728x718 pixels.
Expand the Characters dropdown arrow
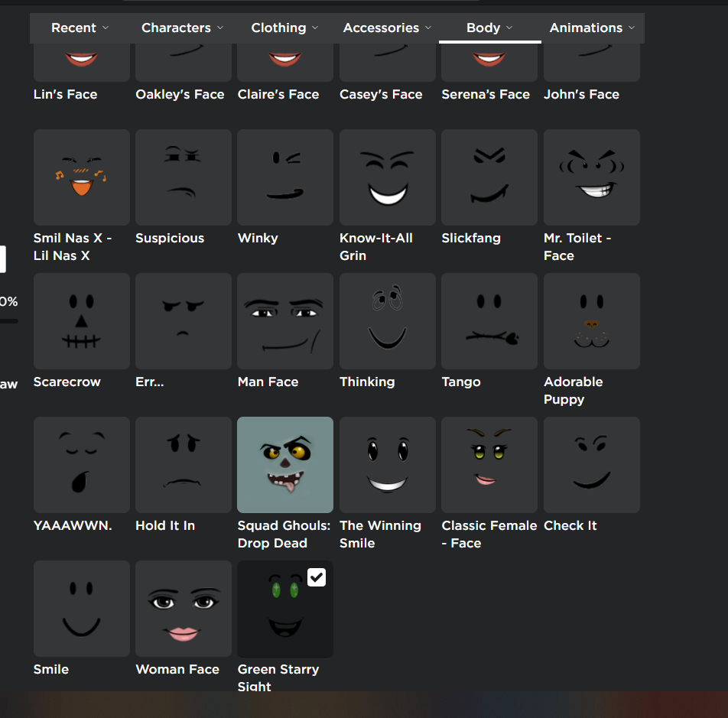coord(220,28)
